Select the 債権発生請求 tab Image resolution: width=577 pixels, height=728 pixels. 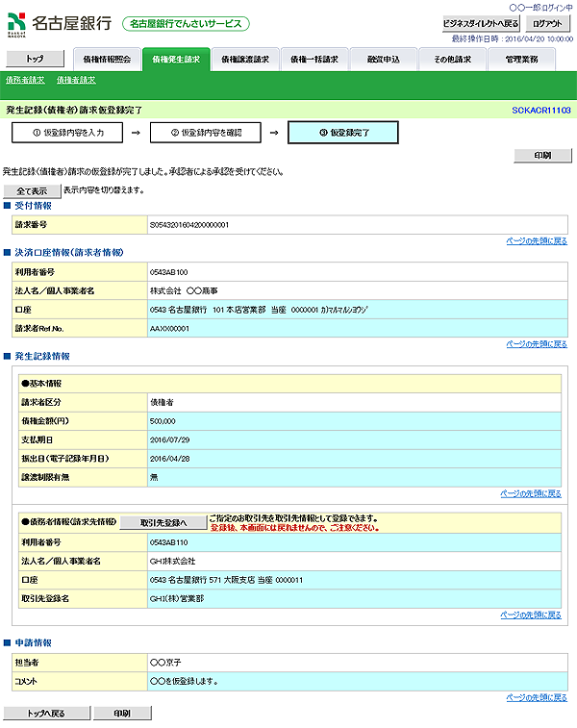(x=176, y=60)
